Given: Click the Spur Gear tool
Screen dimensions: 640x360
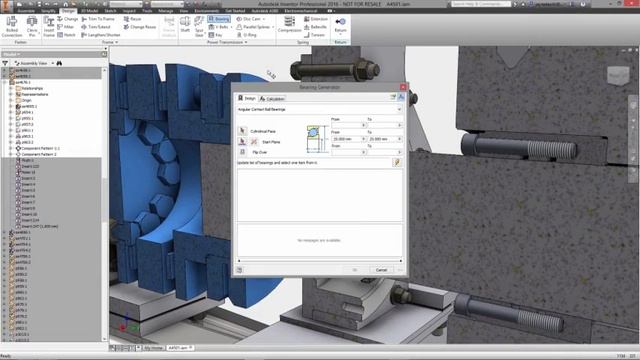Looking at the screenshot, I should click(199, 27).
